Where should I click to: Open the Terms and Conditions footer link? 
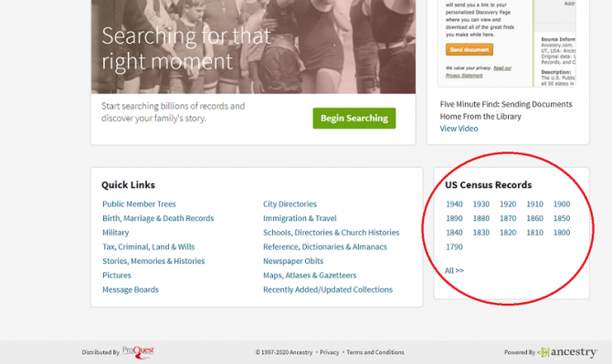click(x=375, y=352)
